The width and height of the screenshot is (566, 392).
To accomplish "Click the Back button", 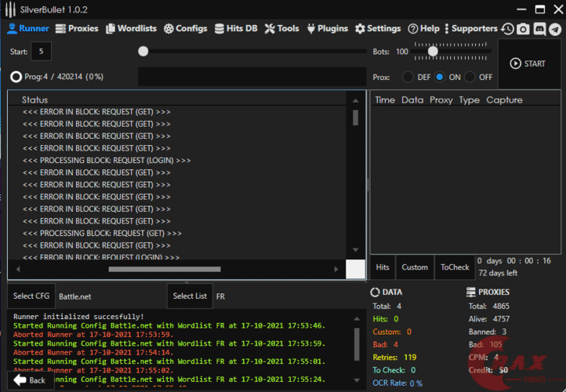I will pos(31,380).
